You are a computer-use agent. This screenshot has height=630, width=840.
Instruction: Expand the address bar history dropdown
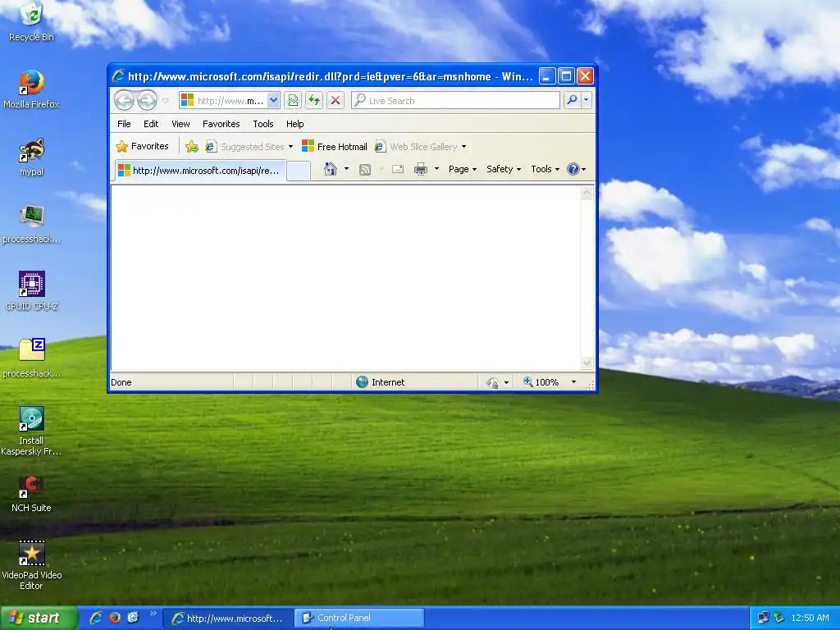(273, 100)
